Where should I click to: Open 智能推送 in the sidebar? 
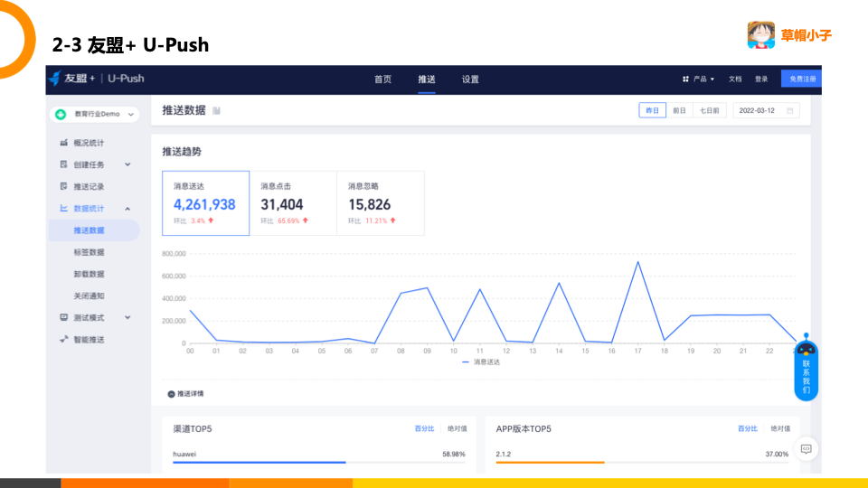pyautogui.click(x=89, y=340)
